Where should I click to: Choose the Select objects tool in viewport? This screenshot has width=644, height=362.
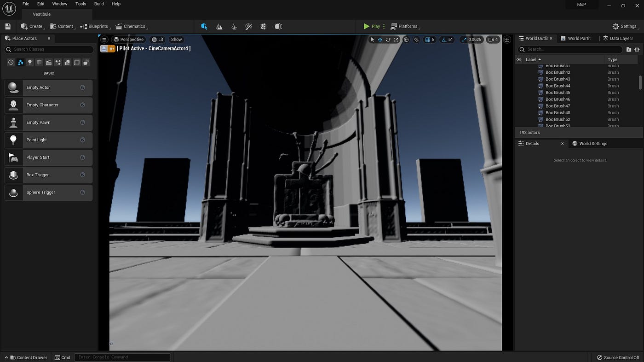[x=373, y=40]
